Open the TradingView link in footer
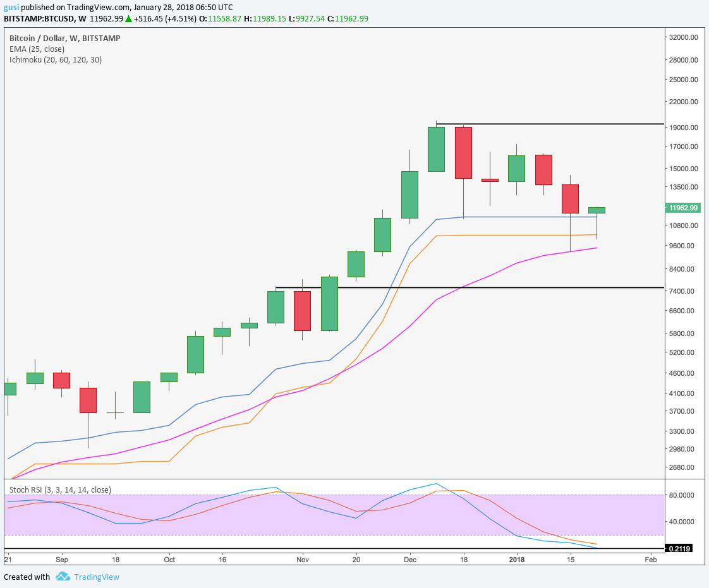 coord(97,577)
